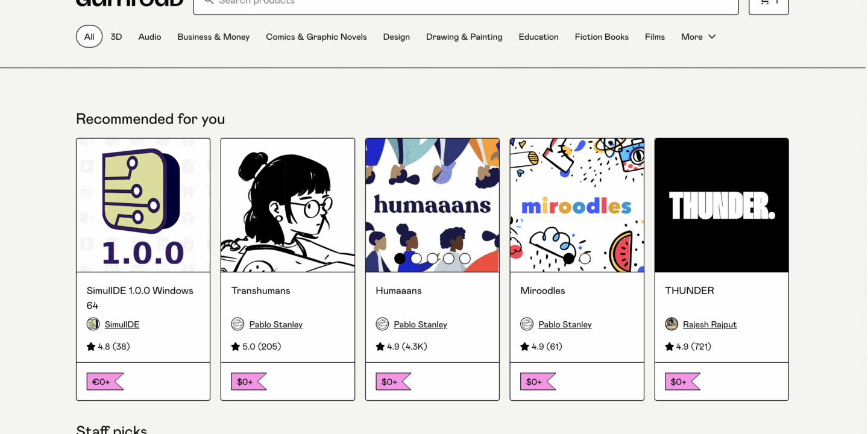
Task: Select fourth carousel dot on Humaaans image
Action: click(448, 259)
